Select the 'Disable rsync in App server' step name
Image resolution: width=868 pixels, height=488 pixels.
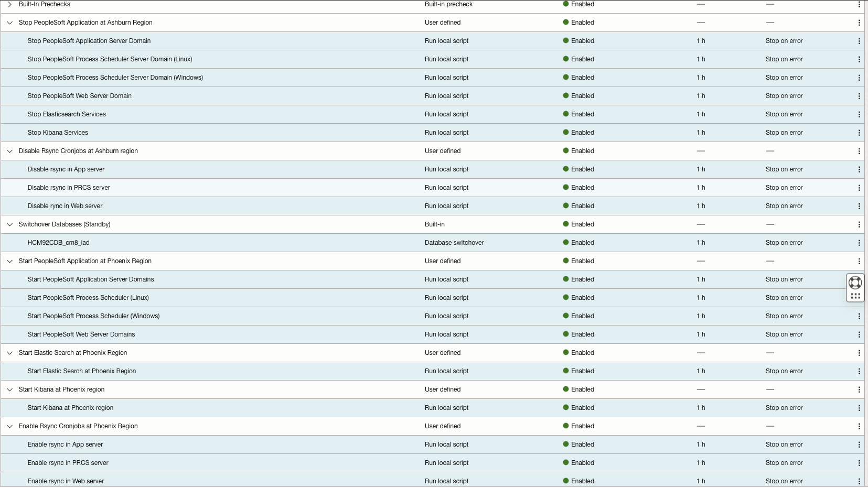pyautogui.click(x=66, y=169)
